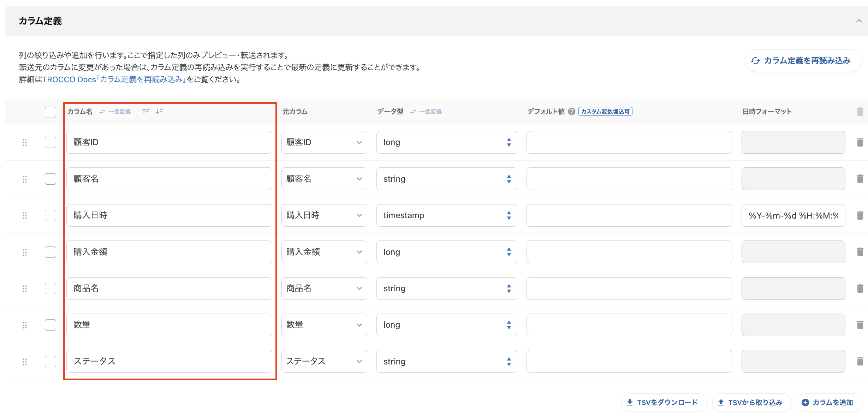
Task: Change data type of 購入日時 from timestamp
Action: click(x=447, y=215)
